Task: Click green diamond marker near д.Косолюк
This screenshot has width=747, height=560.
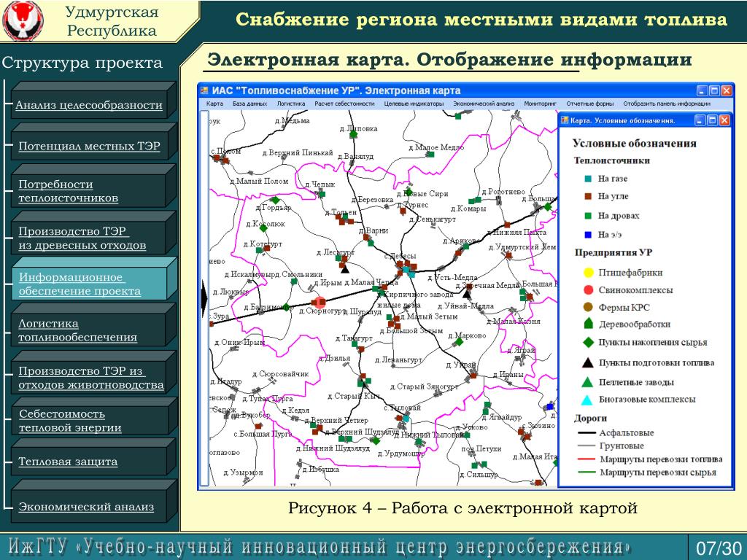Action: click(x=263, y=228)
